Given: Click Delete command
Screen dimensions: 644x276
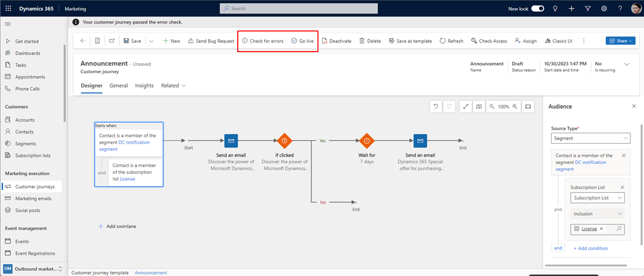Looking at the screenshot, I should (370, 41).
